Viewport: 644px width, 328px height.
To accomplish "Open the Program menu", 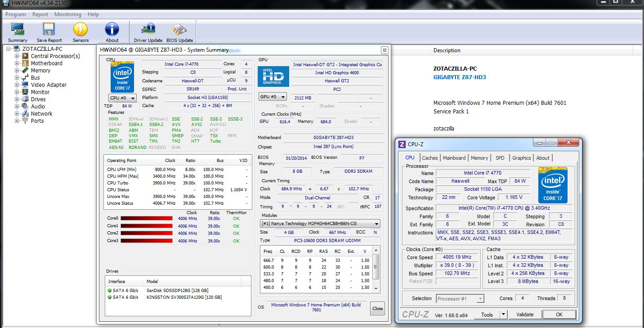I will (x=16, y=14).
